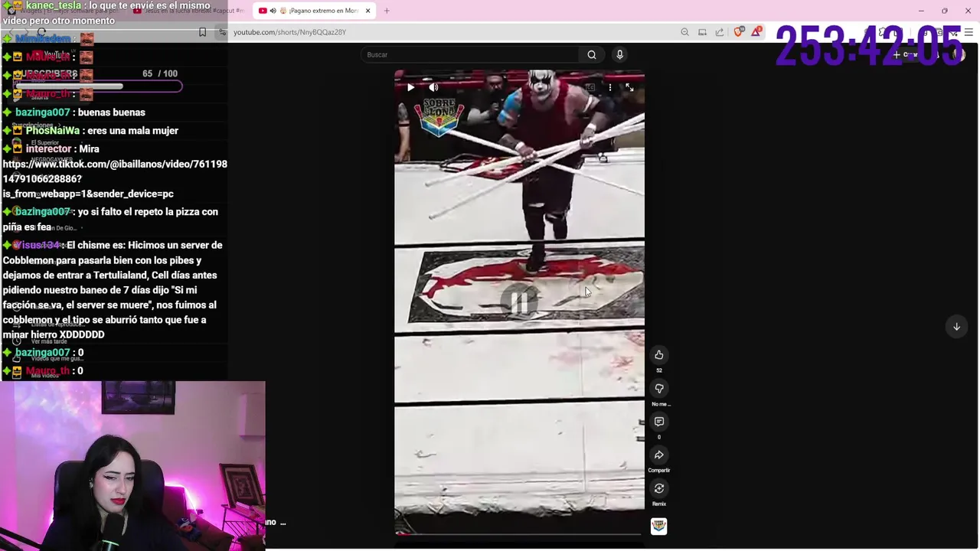This screenshot has height=551, width=980.
Task: Click the streamer webcam thumbnail
Action: [x=132, y=465]
